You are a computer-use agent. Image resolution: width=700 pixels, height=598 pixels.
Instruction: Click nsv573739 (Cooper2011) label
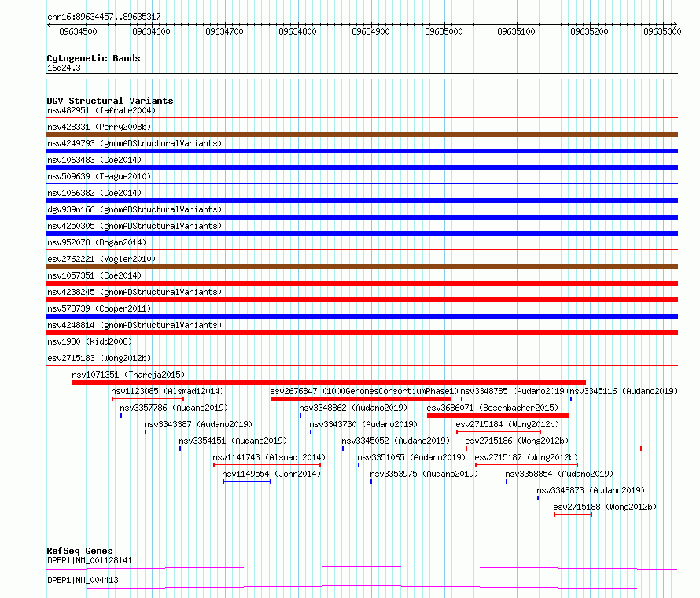(99, 308)
